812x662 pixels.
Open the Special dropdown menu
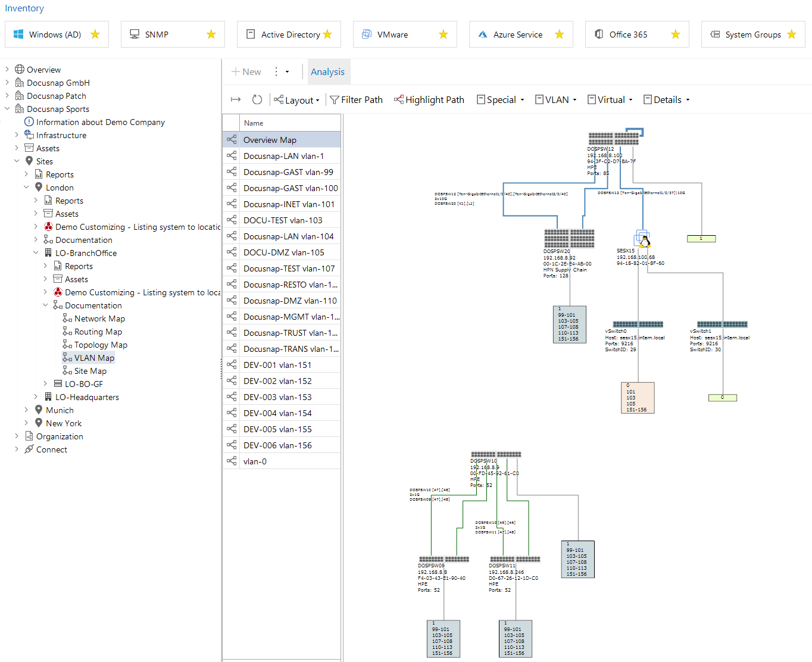pos(500,100)
